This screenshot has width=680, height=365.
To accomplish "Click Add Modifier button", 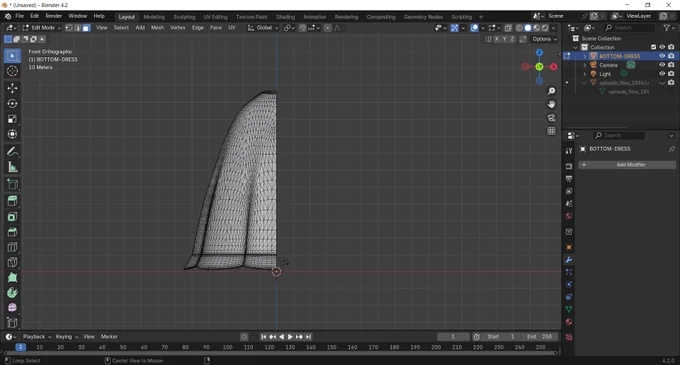I will click(627, 165).
